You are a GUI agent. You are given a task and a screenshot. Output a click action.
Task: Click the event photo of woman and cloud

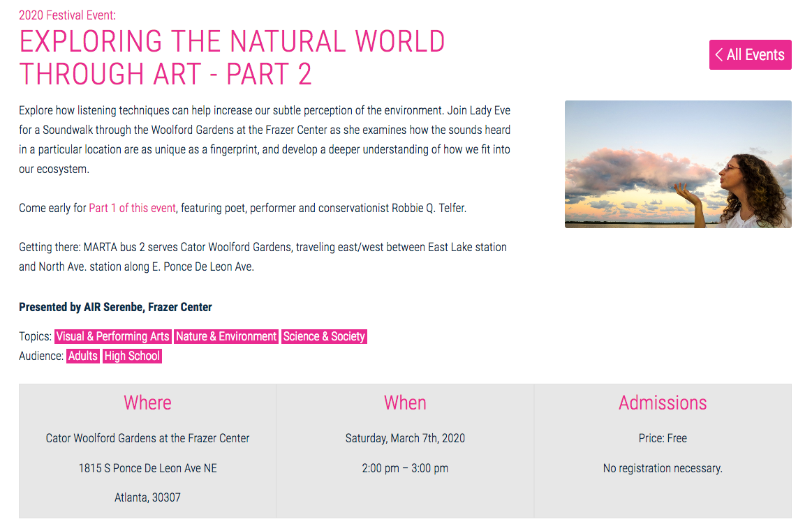pos(677,165)
